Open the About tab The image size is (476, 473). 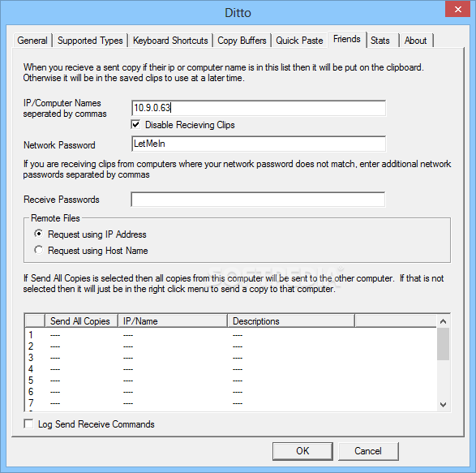(x=416, y=41)
